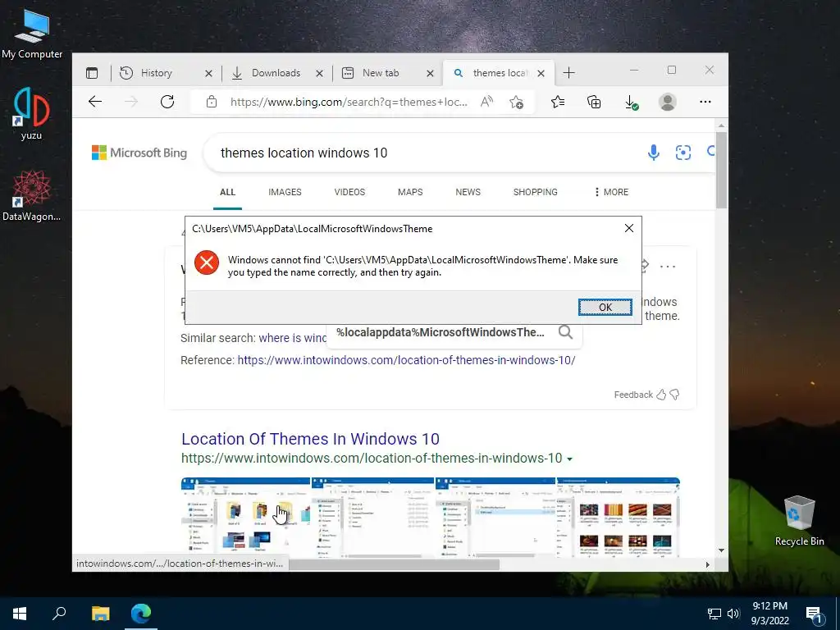This screenshot has height=630, width=840.
Task: Open the Collections icon
Action: click(594, 102)
